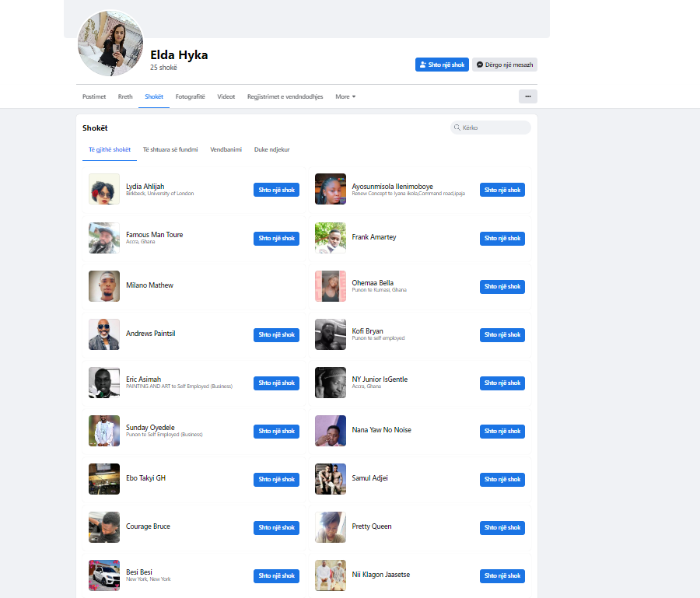Open the 'Duke ndjekur' tab
This screenshot has height=598, width=700.
pyautogui.click(x=271, y=149)
